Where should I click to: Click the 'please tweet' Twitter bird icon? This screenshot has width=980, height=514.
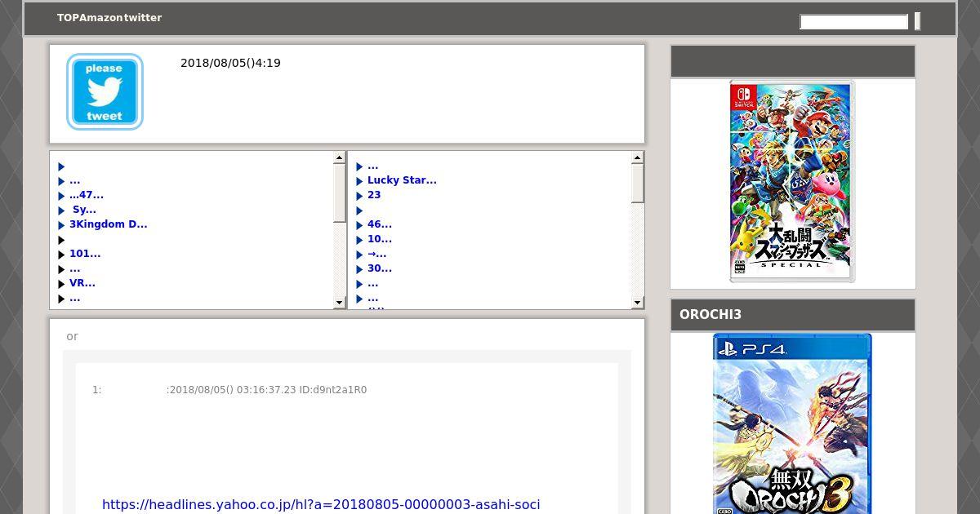pyautogui.click(x=105, y=91)
